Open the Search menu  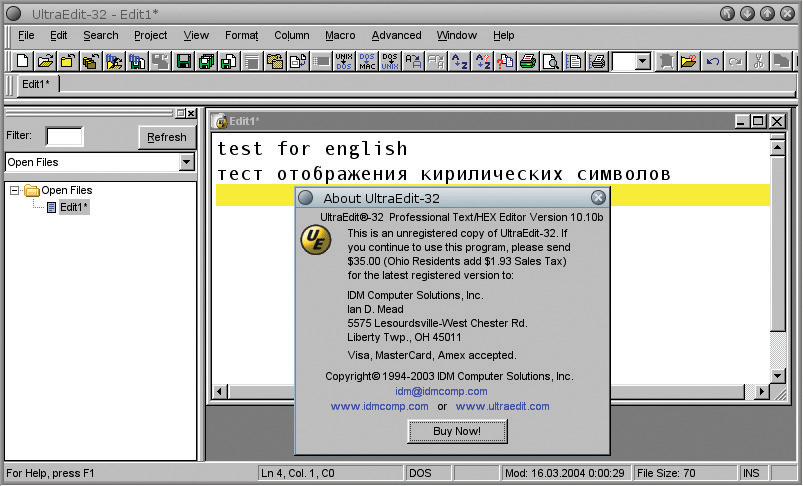pos(101,35)
